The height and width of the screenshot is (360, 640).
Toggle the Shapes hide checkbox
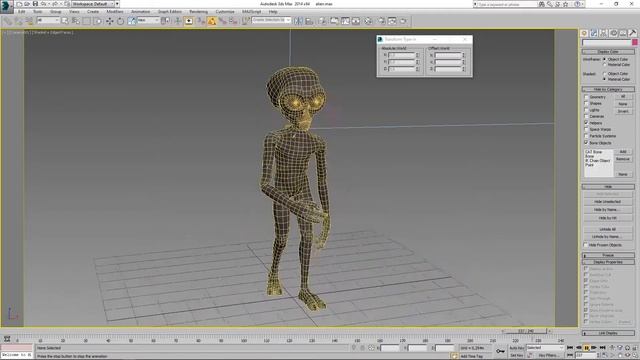coord(587,104)
